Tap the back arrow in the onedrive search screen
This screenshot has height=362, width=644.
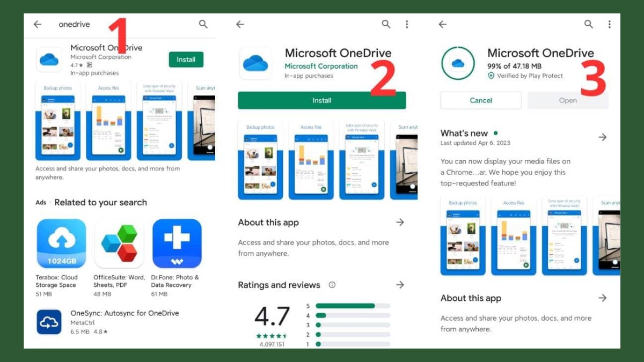[37, 24]
